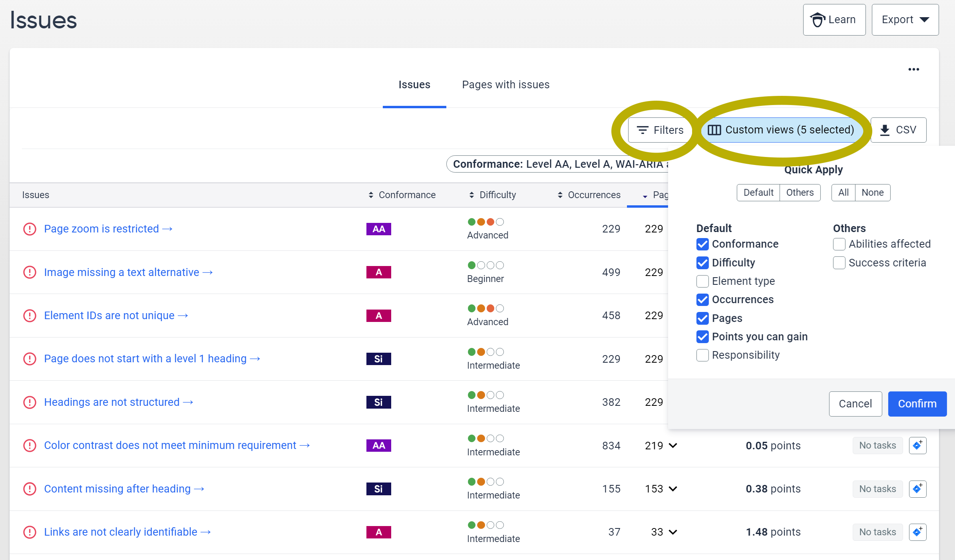Click the Custom views columns icon
The image size is (955, 560).
tap(714, 130)
